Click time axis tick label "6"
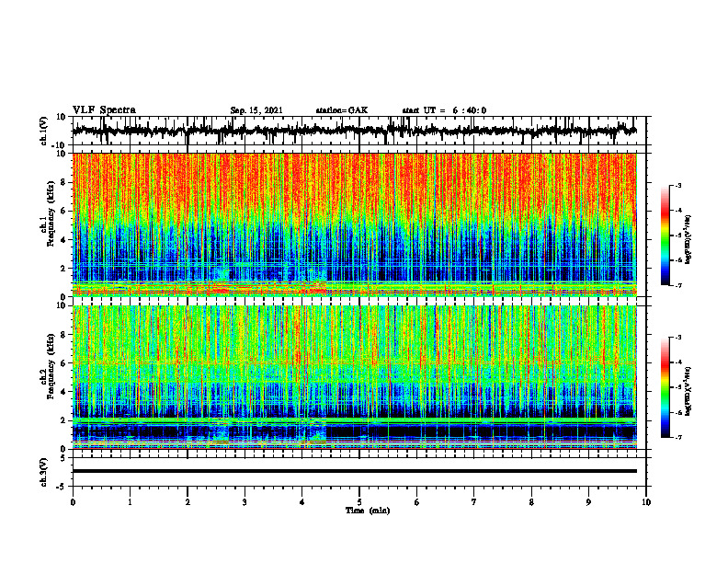The image size is (728, 563). 417,502
